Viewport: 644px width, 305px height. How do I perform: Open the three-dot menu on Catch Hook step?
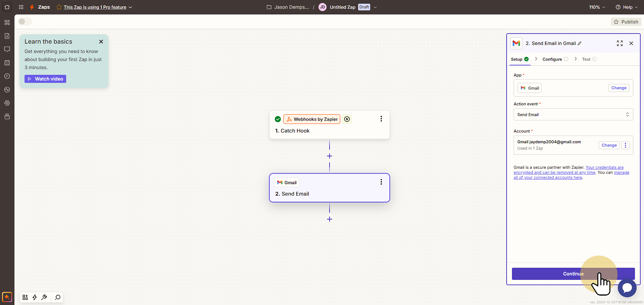click(x=381, y=119)
